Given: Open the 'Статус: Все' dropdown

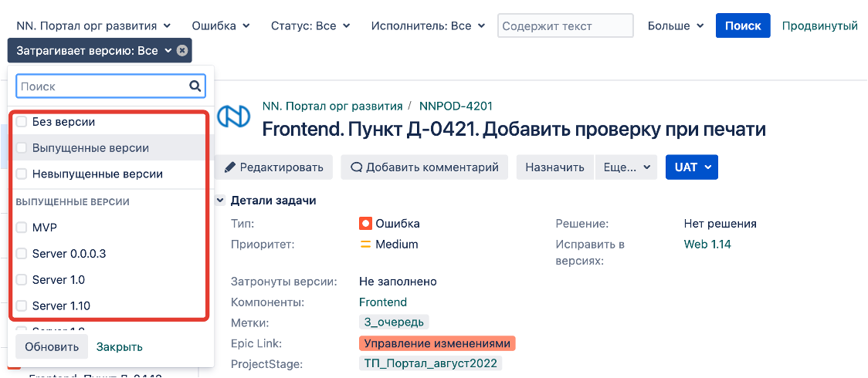Looking at the screenshot, I should coord(310,25).
